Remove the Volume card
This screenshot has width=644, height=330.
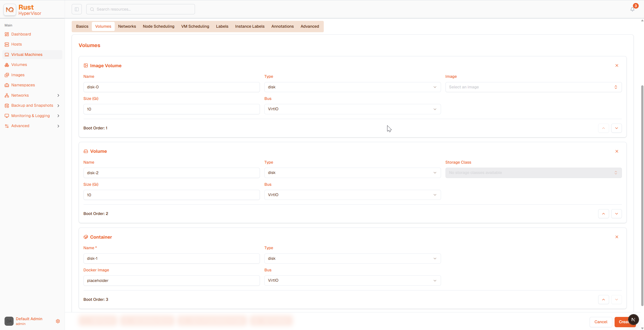coord(617,151)
